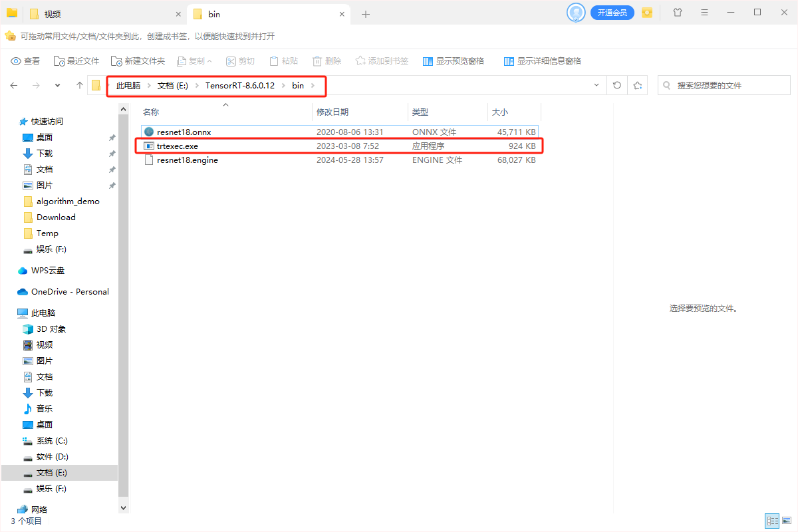Viewport: 798px width, 532px height.
Task: Refresh the current folder
Action: (x=617, y=85)
